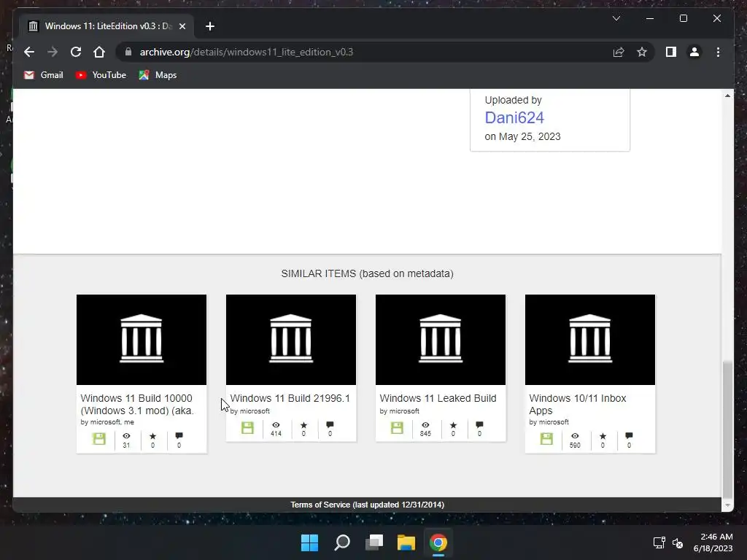Open the Chrome three-dot menu

718,52
